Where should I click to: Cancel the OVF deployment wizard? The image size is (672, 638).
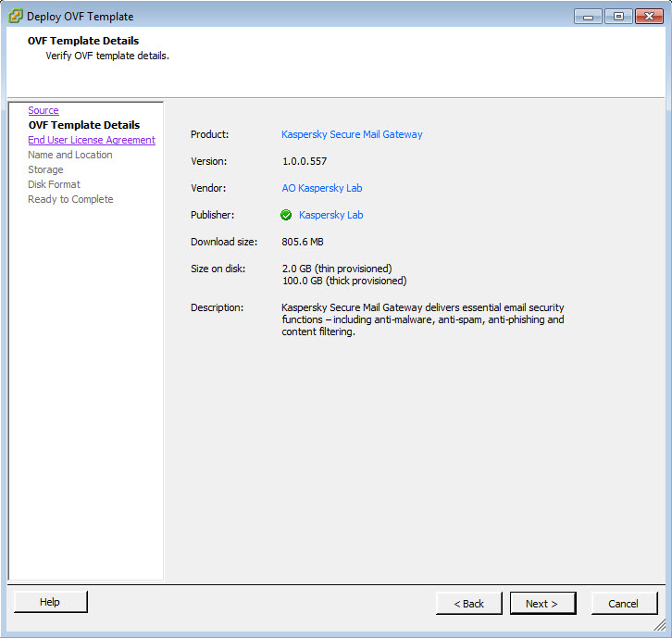pos(623,604)
